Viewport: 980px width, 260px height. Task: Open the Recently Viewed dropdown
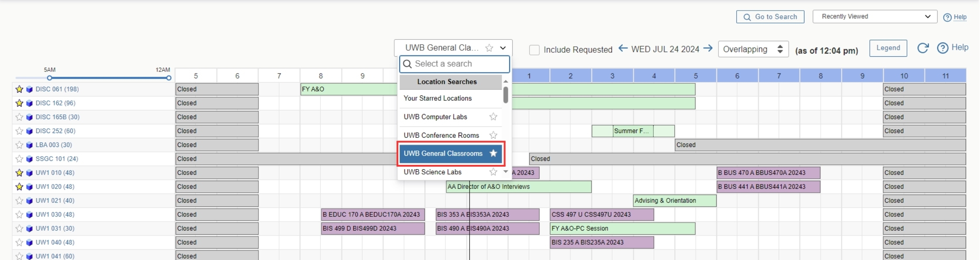[x=874, y=17]
